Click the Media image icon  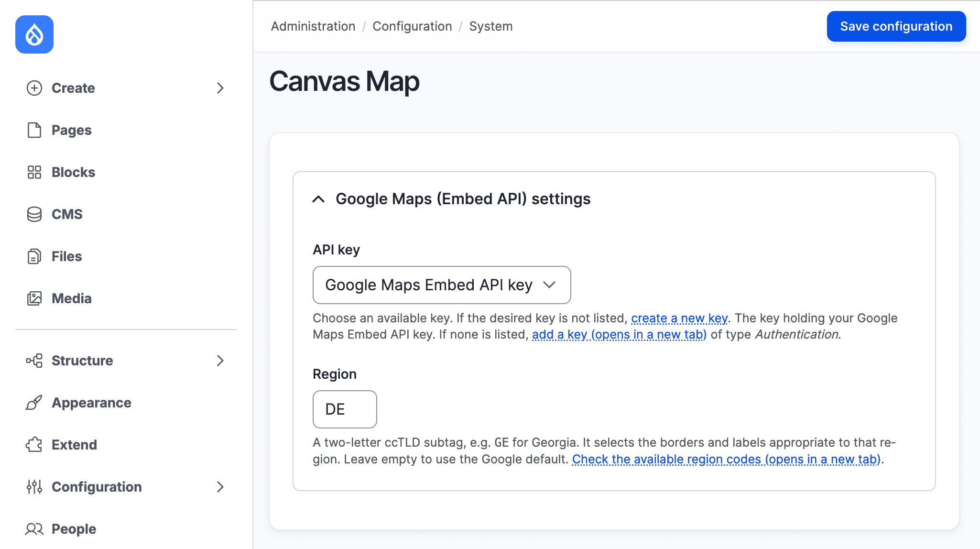pos(34,298)
